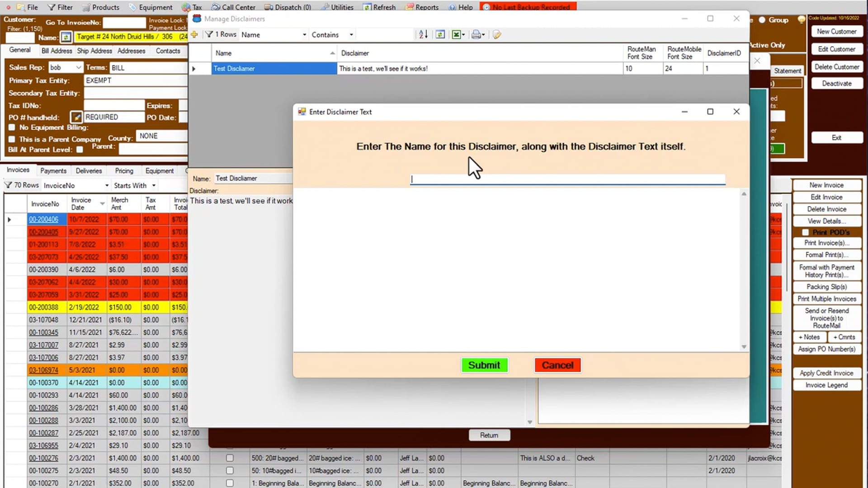Click the green Submit button
This screenshot has height=488, width=868.
(484, 365)
